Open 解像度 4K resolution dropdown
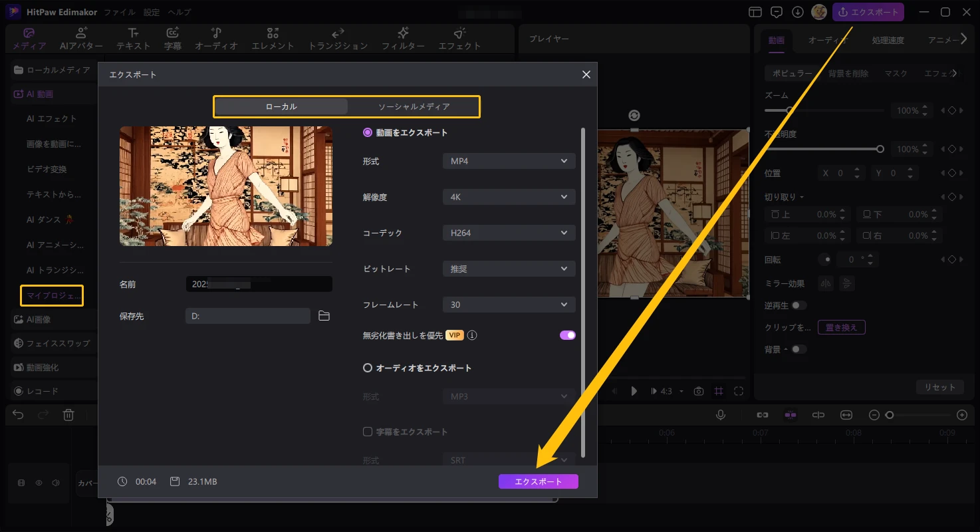 [509, 197]
